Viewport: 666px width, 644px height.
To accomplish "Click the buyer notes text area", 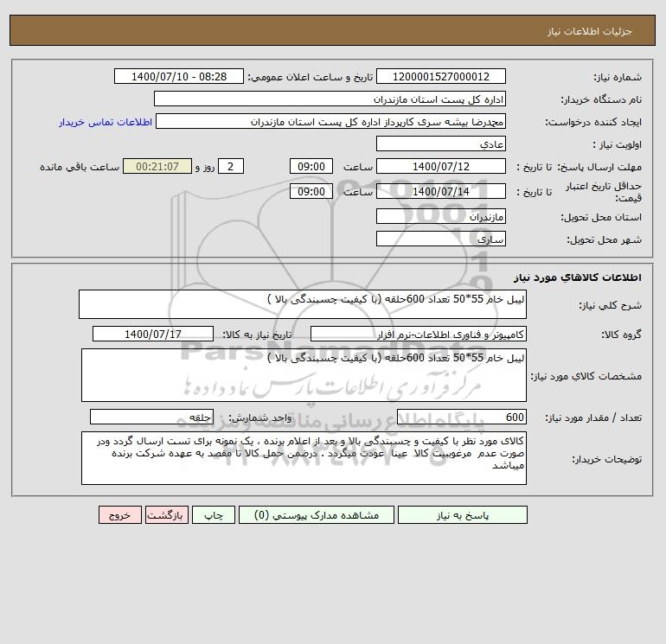I will pyautogui.click(x=304, y=458).
